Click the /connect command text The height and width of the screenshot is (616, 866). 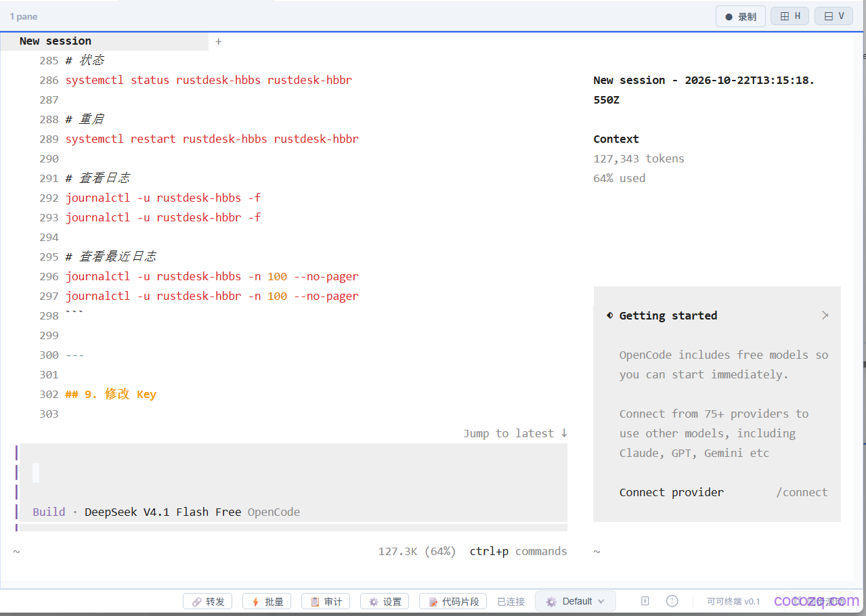click(802, 492)
